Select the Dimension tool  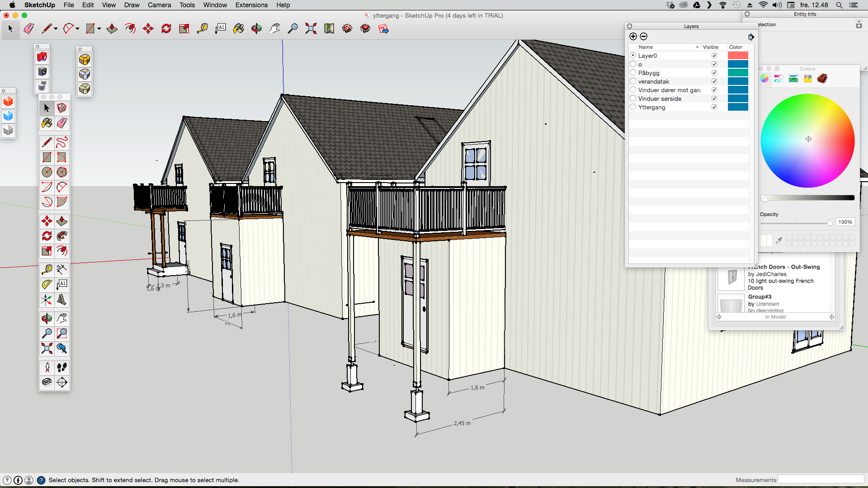(62, 270)
